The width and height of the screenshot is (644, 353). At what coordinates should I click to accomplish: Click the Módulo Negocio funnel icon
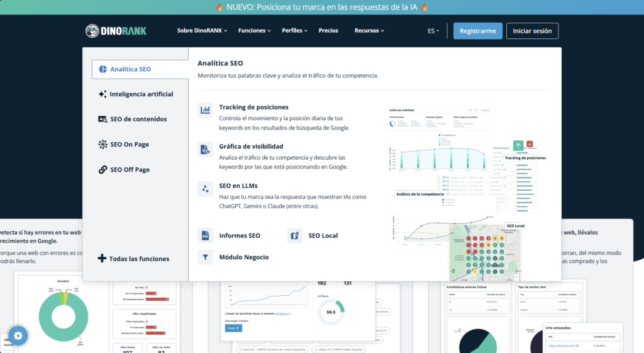(205, 257)
